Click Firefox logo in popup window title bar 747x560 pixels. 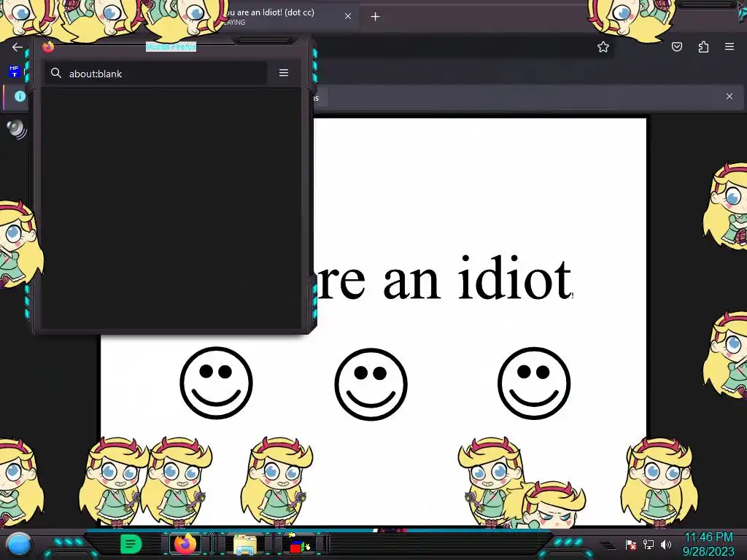48,46
